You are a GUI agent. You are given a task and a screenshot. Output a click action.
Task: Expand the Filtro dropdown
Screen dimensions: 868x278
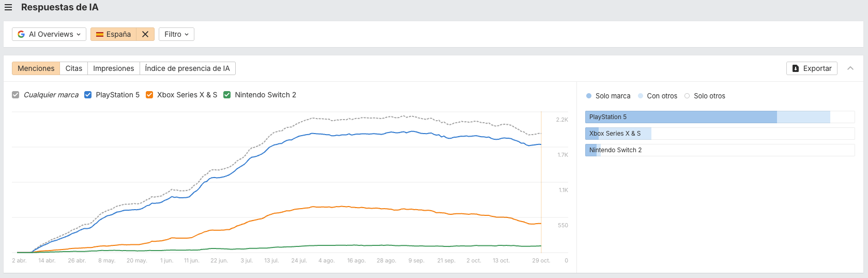point(176,34)
